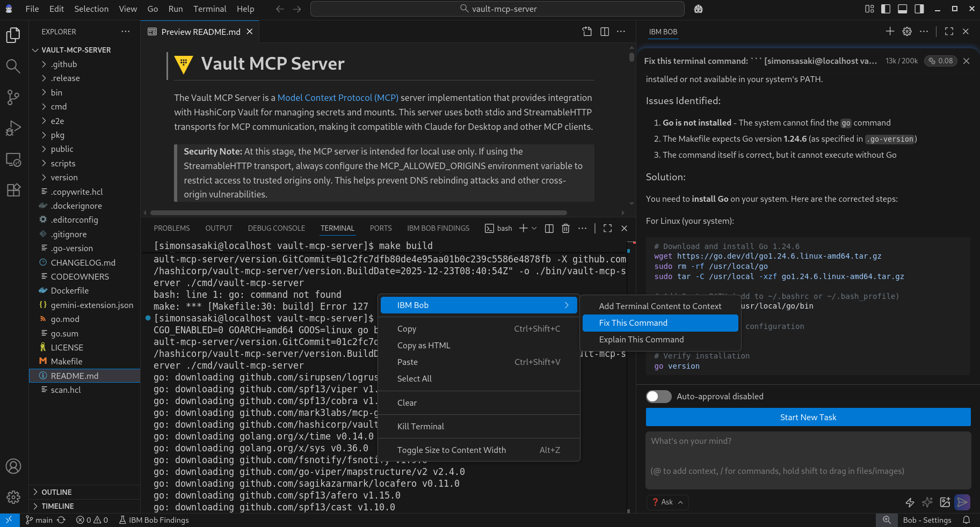Select Add Terminal Content to Context
Image resolution: width=980 pixels, height=527 pixels.
pyautogui.click(x=660, y=306)
